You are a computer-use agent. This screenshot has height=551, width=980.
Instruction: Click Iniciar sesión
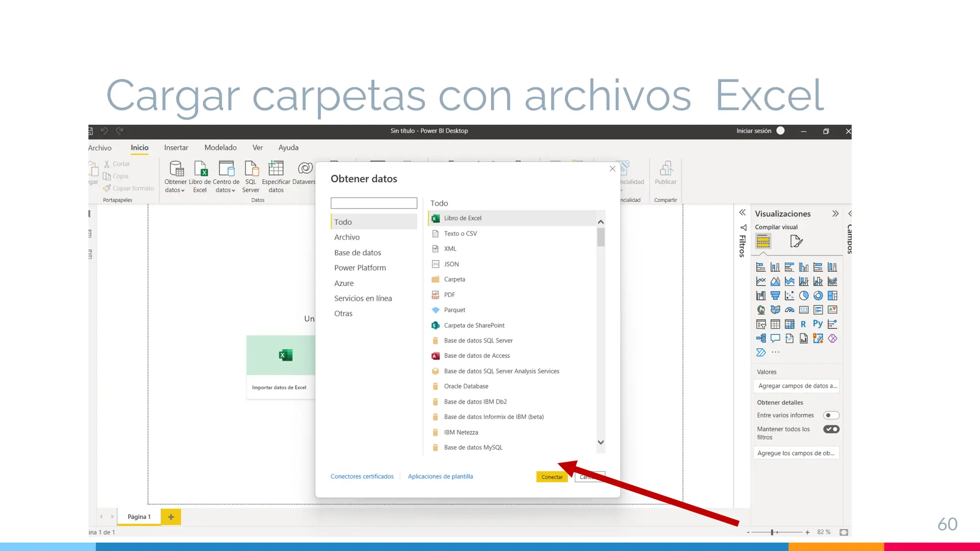point(754,131)
